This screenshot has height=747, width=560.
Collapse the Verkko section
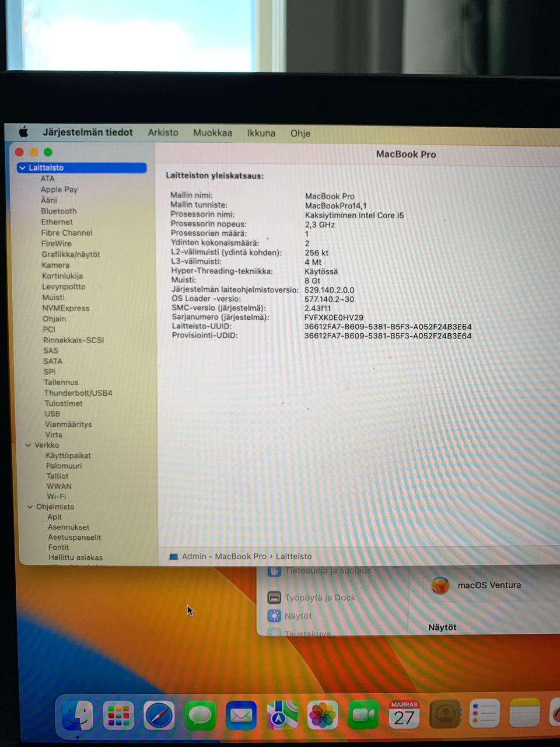pos(28,445)
